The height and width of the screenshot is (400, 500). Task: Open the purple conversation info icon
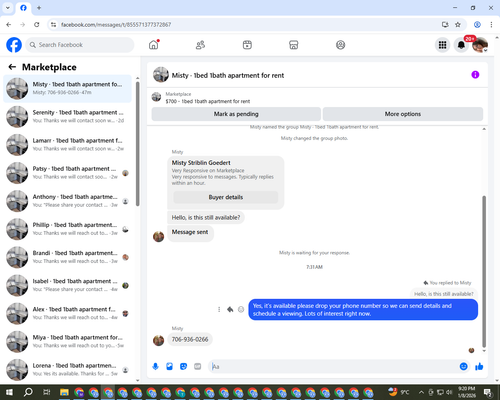point(475,75)
